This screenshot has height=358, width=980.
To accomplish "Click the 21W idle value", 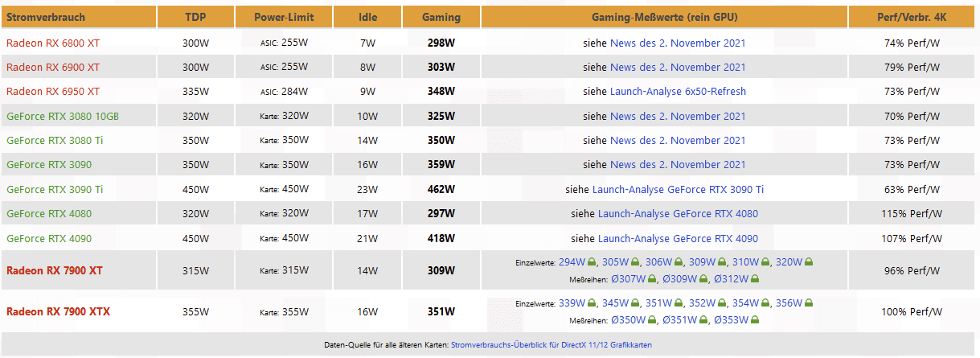I will 367,239.
